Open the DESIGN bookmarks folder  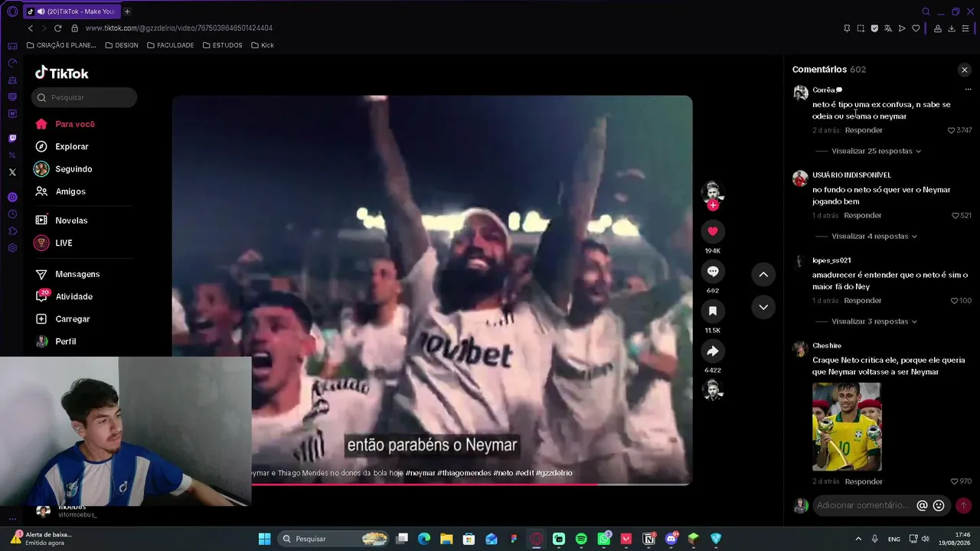point(122,45)
